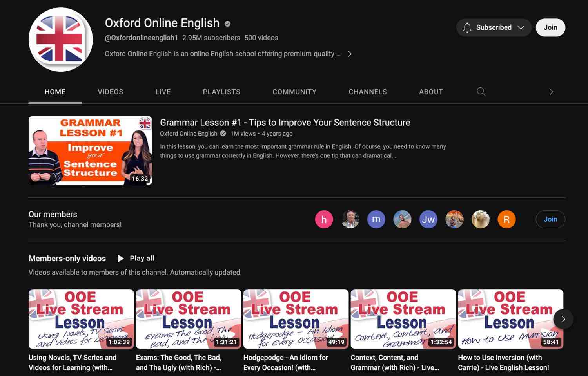Click the Join button near Subscribed
This screenshot has width=588, height=376.
(x=550, y=27)
